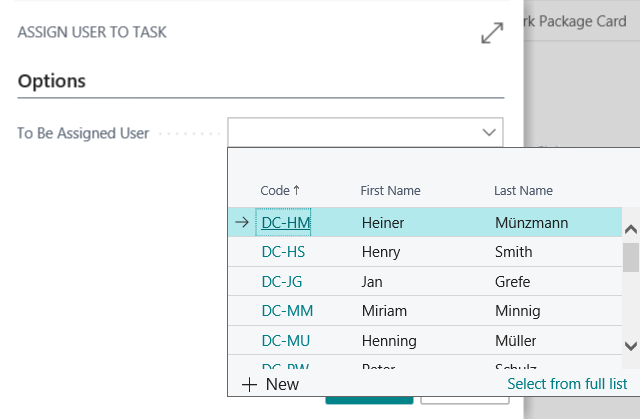Click the To Be Assigned User input field
Viewport: 640px width, 419px height.
point(352,133)
